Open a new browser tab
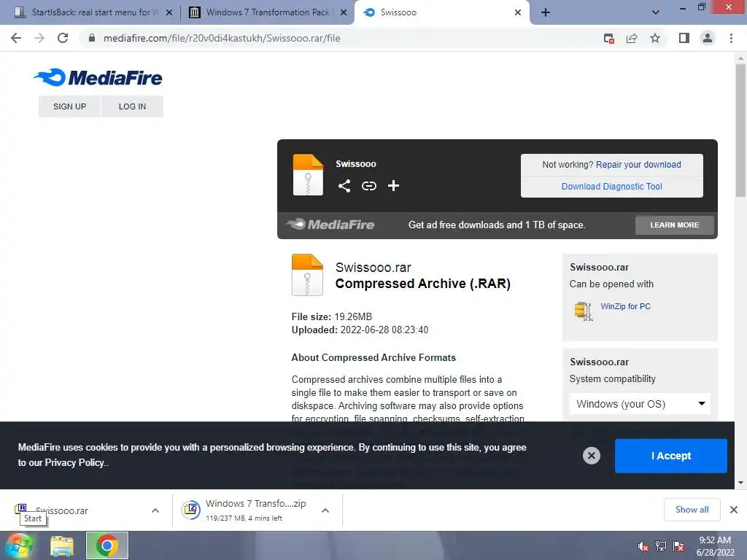The width and height of the screenshot is (747, 560). pyautogui.click(x=546, y=12)
